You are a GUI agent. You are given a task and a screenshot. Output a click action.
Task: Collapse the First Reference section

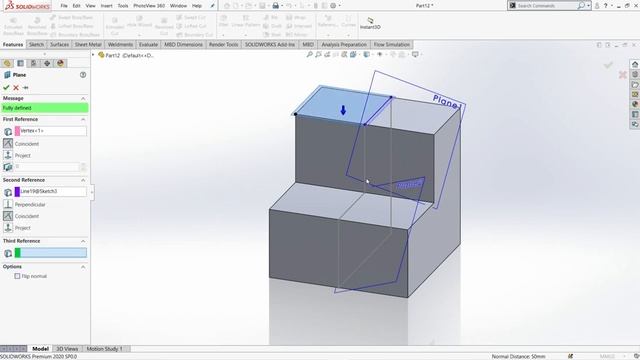coord(83,119)
